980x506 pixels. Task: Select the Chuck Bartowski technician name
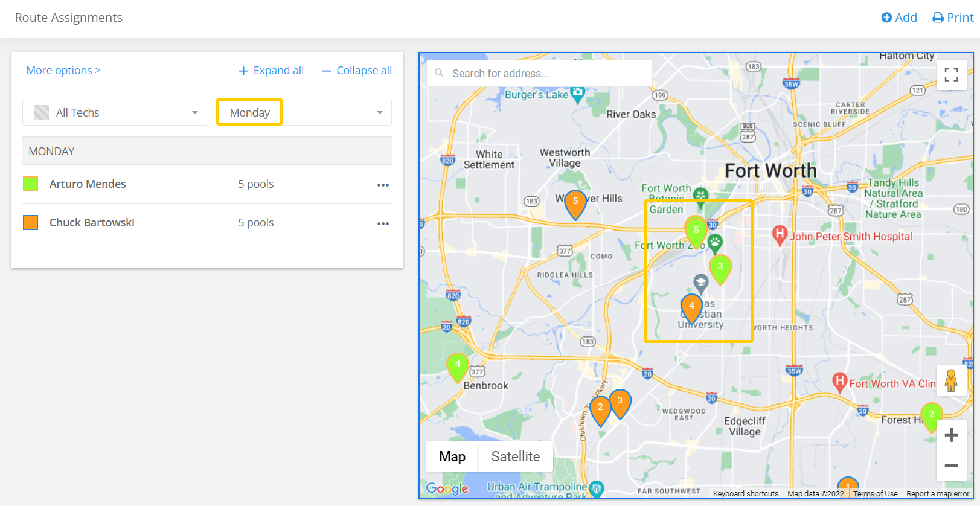tap(92, 222)
